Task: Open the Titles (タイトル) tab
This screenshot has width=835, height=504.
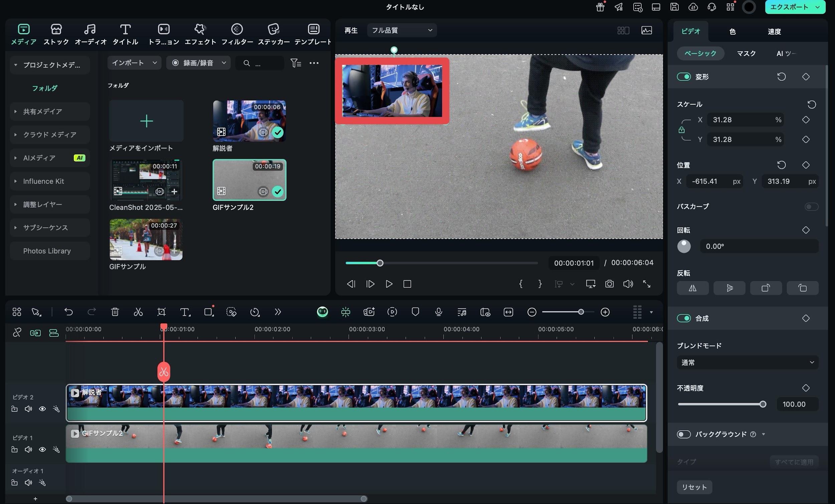Action: (x=125, y=34)
